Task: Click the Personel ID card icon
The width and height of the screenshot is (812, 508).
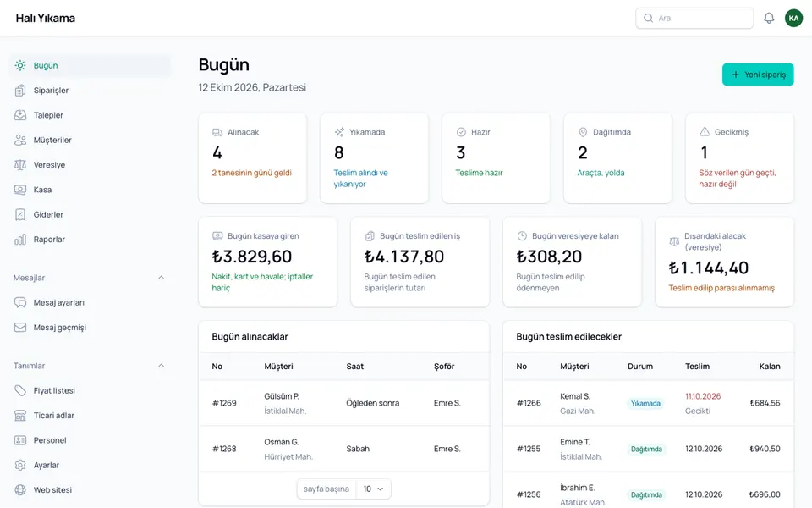Action: (x=20, y=440)
